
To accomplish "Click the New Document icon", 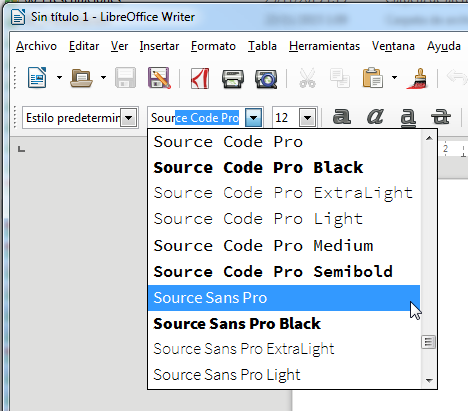I will point(37,78).
